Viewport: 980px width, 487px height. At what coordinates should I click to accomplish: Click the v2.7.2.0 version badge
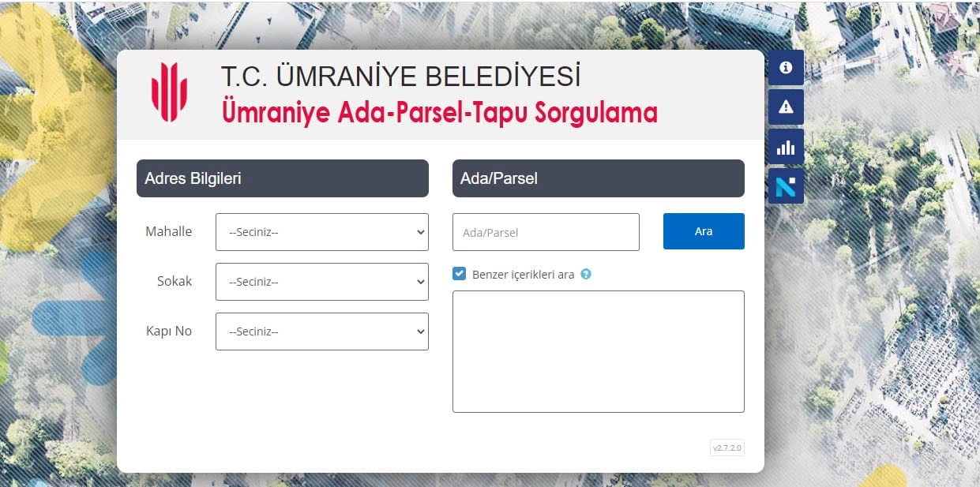[727, 448]
